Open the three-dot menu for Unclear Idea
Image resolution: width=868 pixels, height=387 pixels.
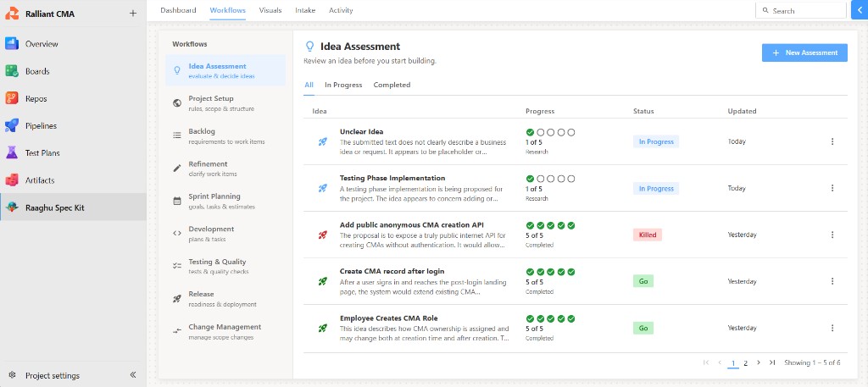point(832,141)
